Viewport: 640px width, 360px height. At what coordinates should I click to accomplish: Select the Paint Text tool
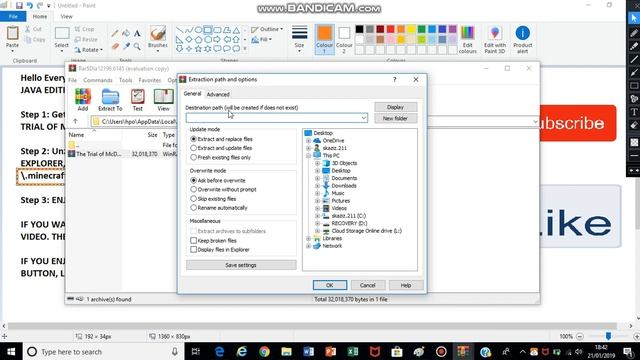(137, 33)
